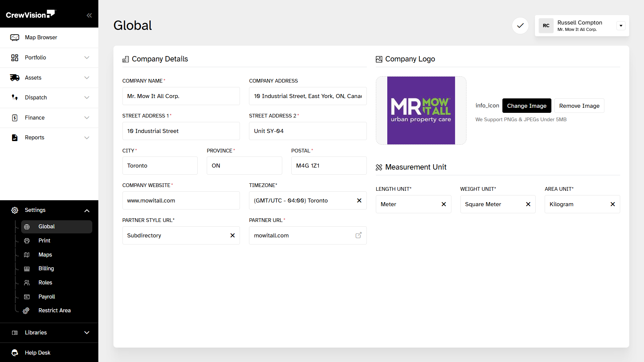The width and height of the screenshot is (644, 362).
Task: Open the Roles settings page
Action: point(56,283)
